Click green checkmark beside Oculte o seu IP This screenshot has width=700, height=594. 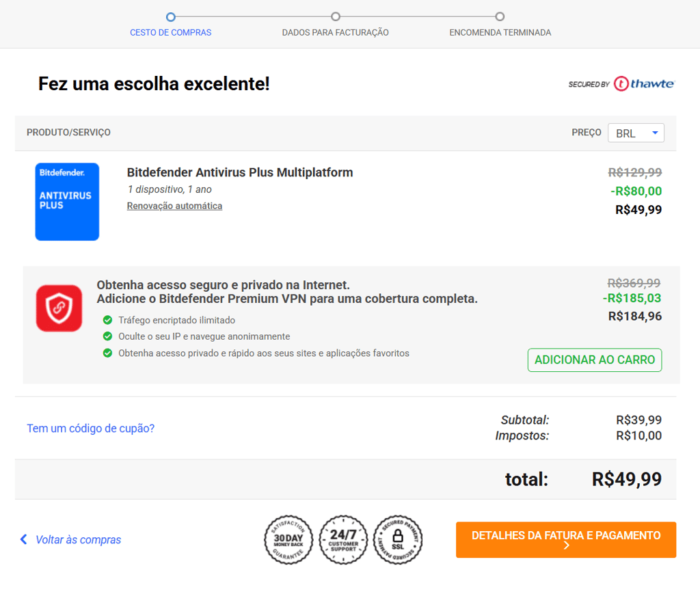tap(107, 336)
